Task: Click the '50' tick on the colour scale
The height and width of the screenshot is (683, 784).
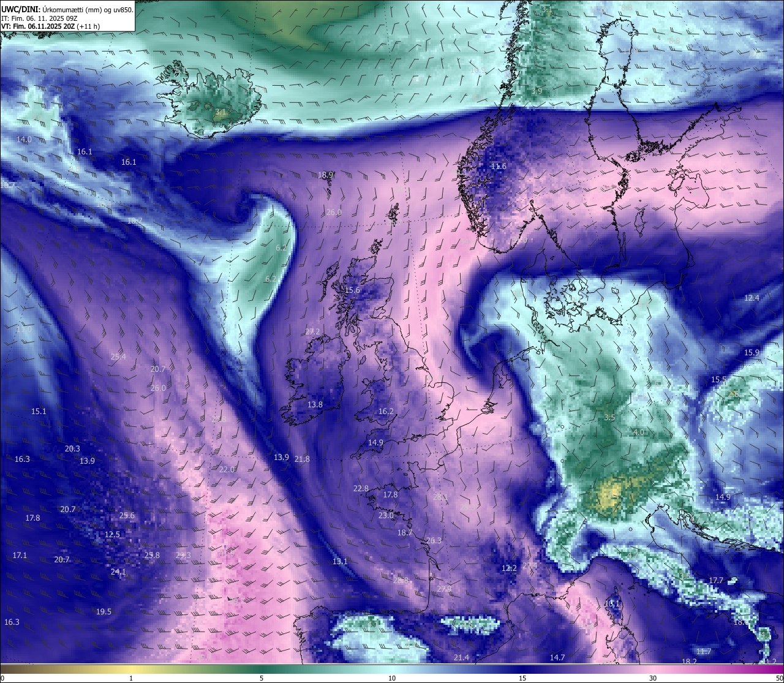Action: [x=779, y=678]
